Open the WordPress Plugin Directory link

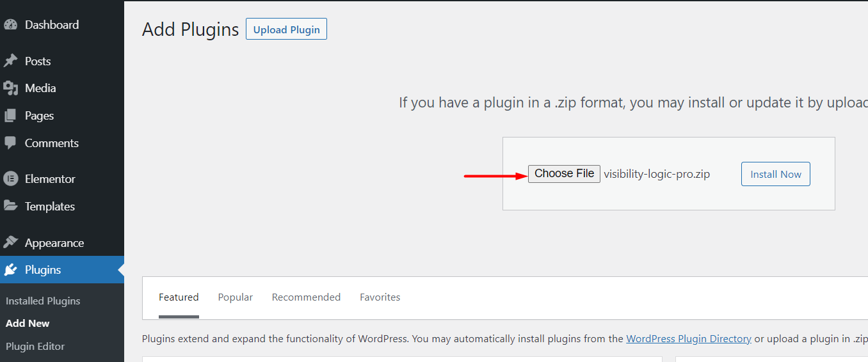(x=689, y=339)
